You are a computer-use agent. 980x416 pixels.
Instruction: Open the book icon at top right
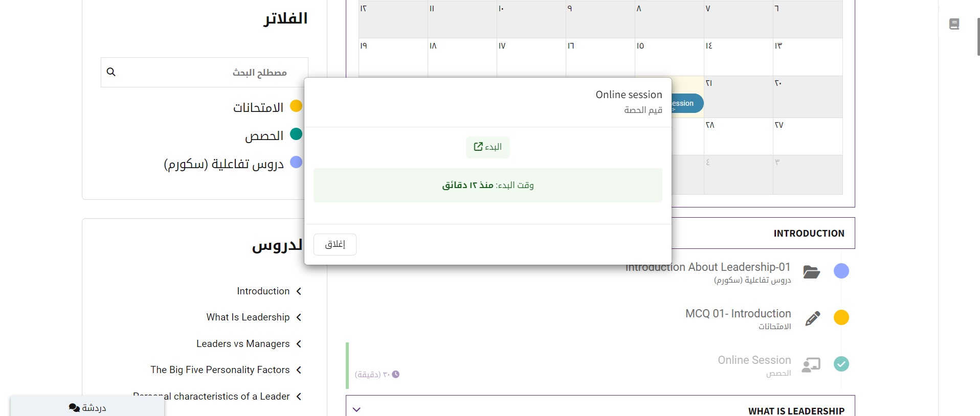coord(954,24)
